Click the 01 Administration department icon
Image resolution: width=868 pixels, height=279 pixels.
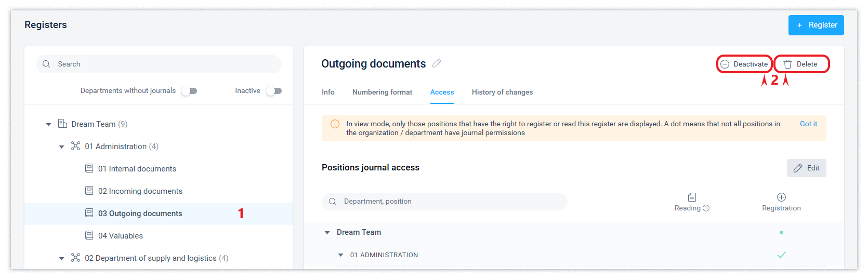pyautogui.click(x=75, y=146)
